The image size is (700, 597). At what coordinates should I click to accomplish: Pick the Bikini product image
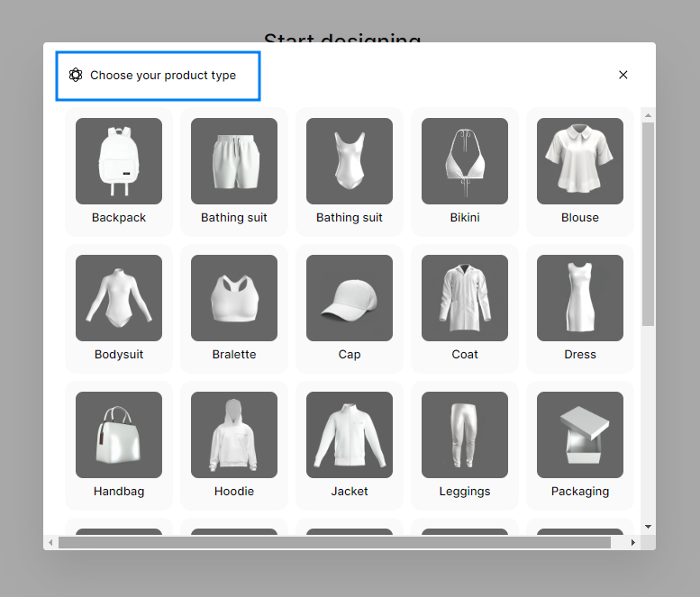pyautogui.click(x=465, y=161)
